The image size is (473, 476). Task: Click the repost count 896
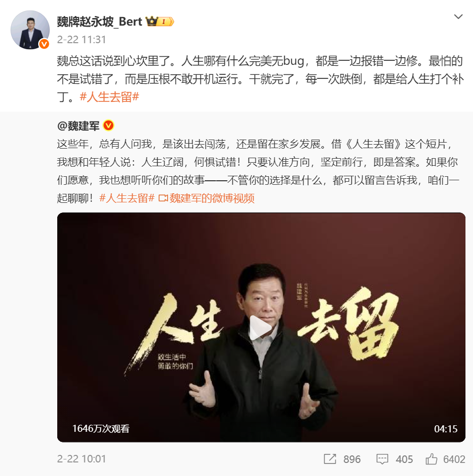[352, 459]
